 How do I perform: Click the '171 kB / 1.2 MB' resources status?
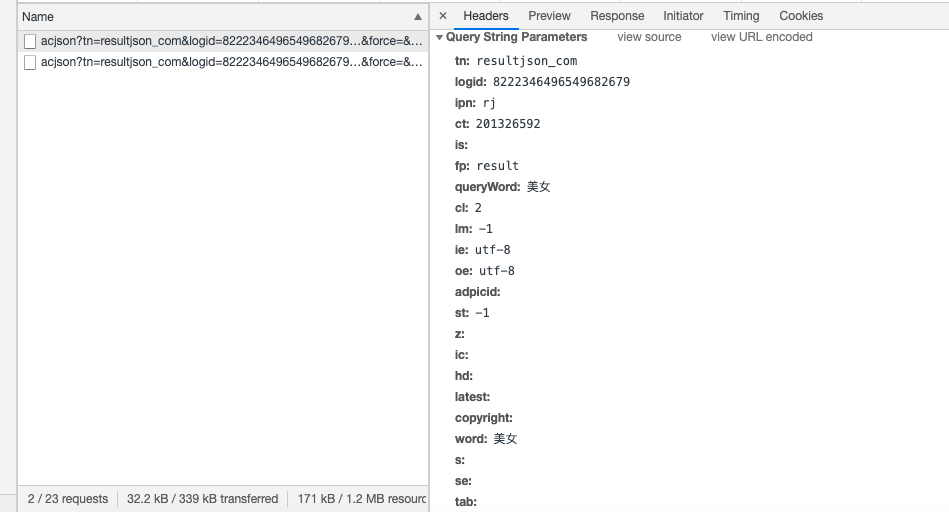pos(361,499)
